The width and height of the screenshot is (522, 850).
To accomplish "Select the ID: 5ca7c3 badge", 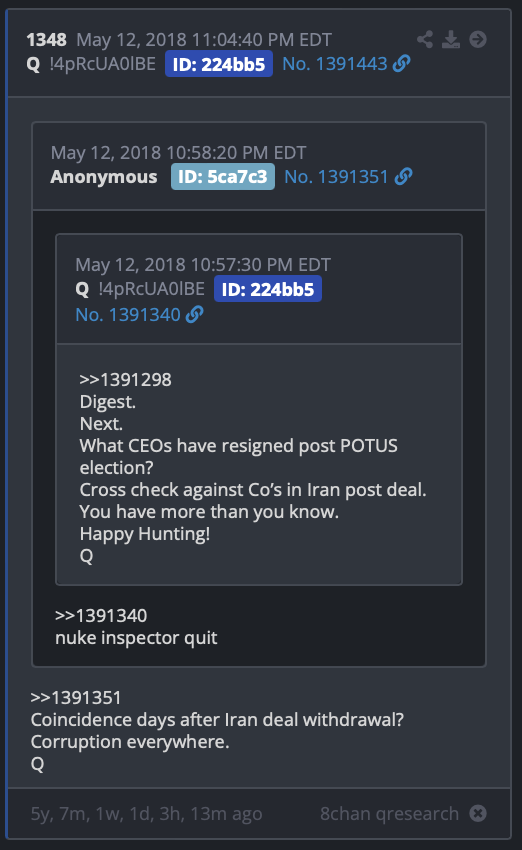I will (223, 177).
